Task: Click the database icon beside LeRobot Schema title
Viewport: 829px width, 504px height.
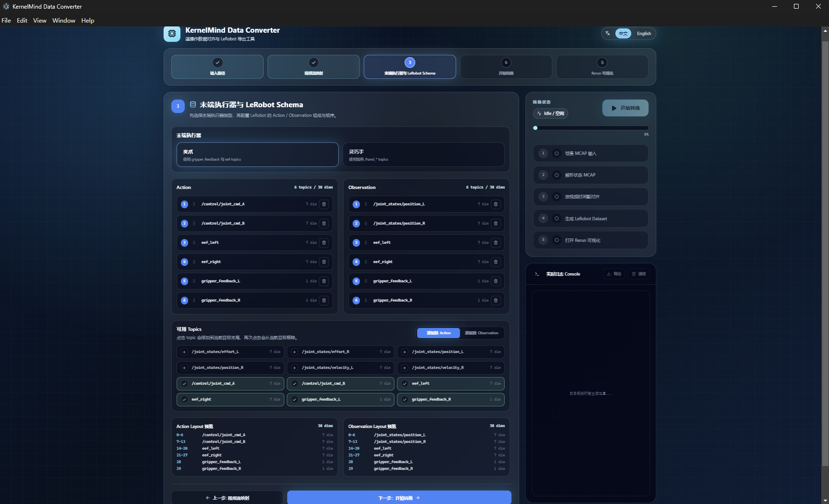Action: tap(192, 104)
